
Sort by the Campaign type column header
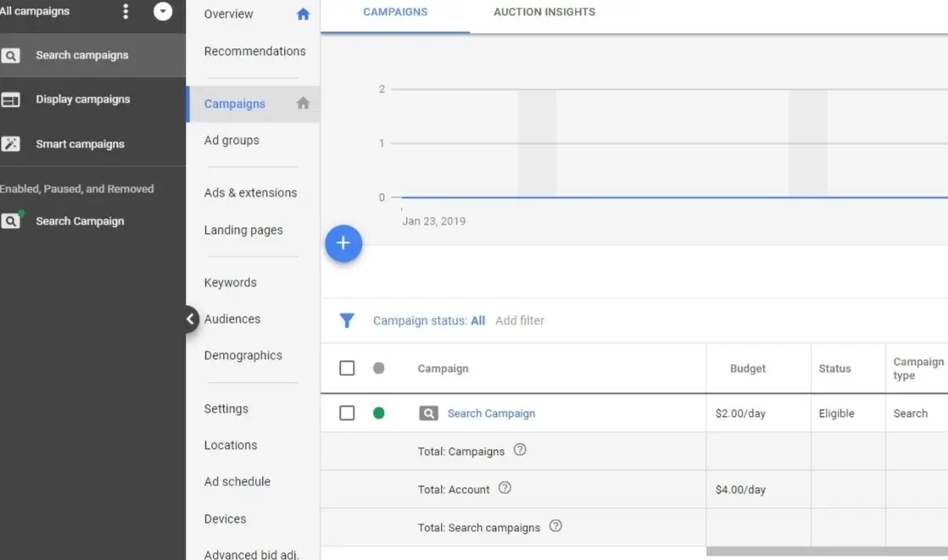[918, 369]
